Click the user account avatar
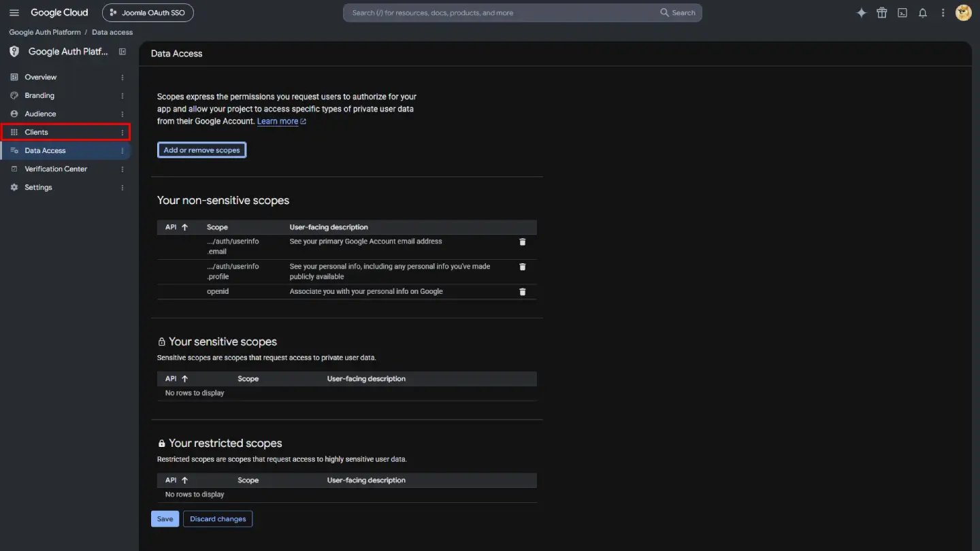 (x=964, y=13)
